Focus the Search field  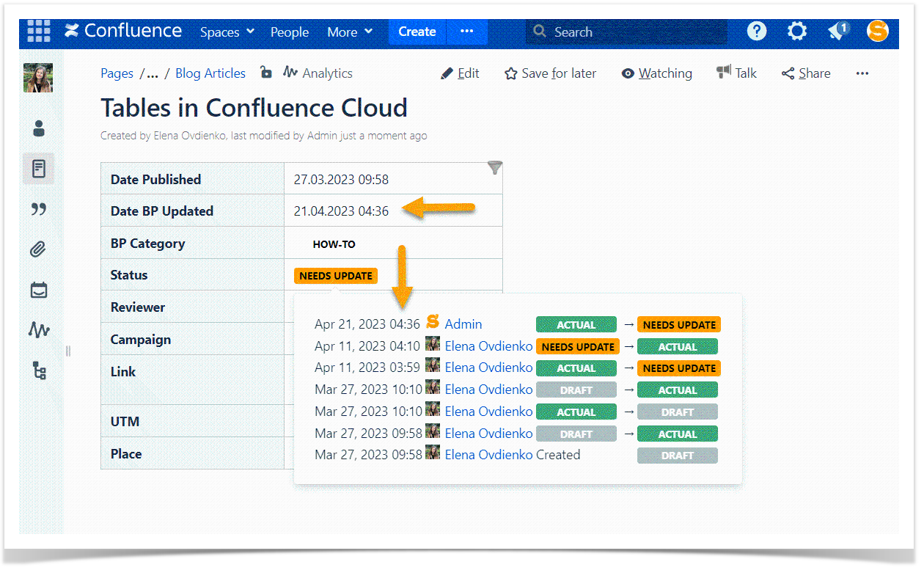626,32
